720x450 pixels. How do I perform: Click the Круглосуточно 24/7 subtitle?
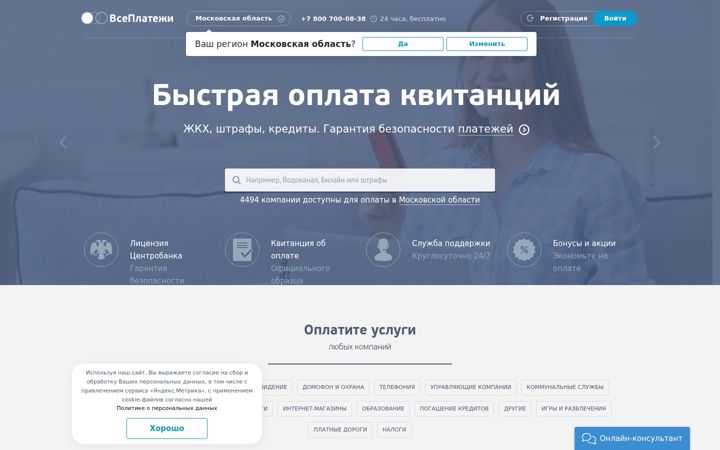[451, 256]
